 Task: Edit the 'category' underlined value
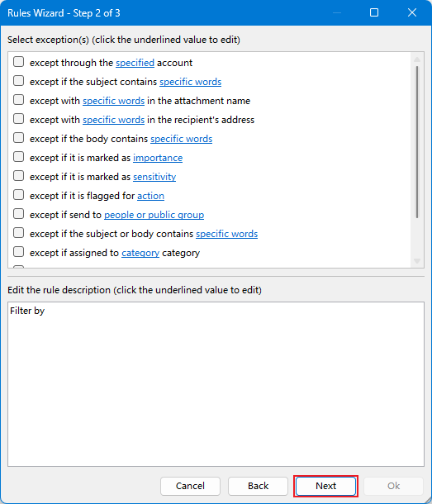[140, 253]
